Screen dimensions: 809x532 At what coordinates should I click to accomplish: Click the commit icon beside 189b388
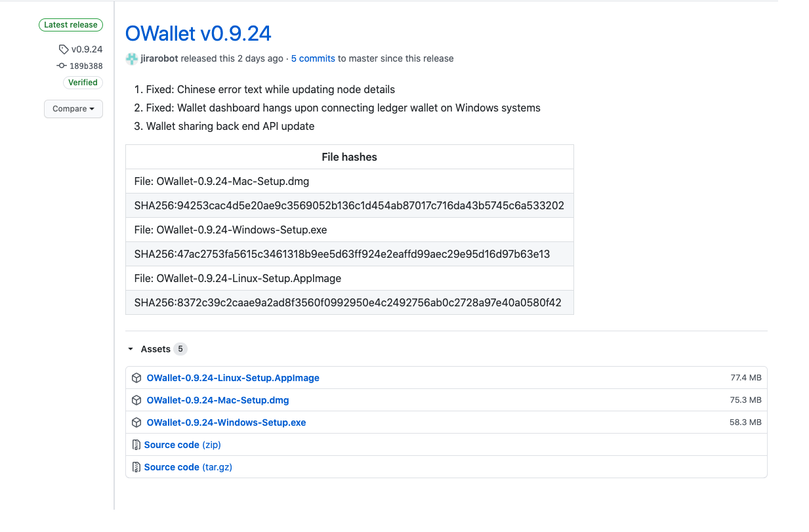[x=62, y=66]
